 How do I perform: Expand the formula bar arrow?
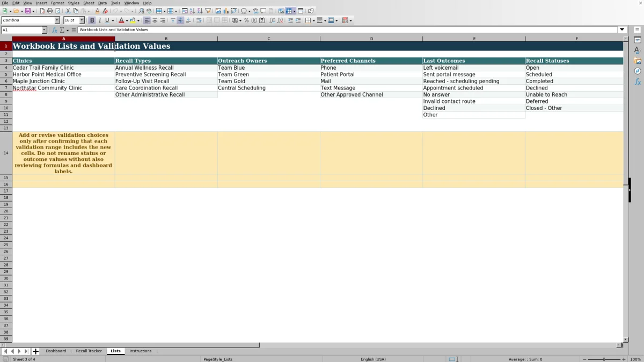(x=623, y=30)
